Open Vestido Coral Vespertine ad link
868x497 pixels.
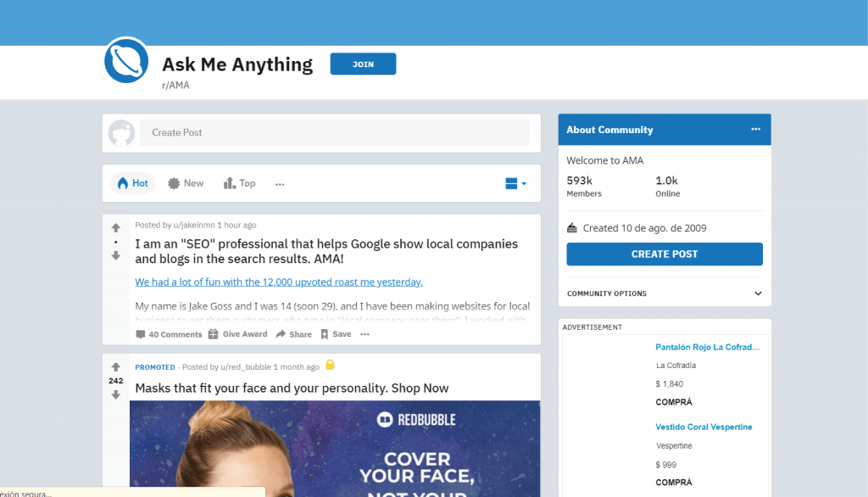704,427
